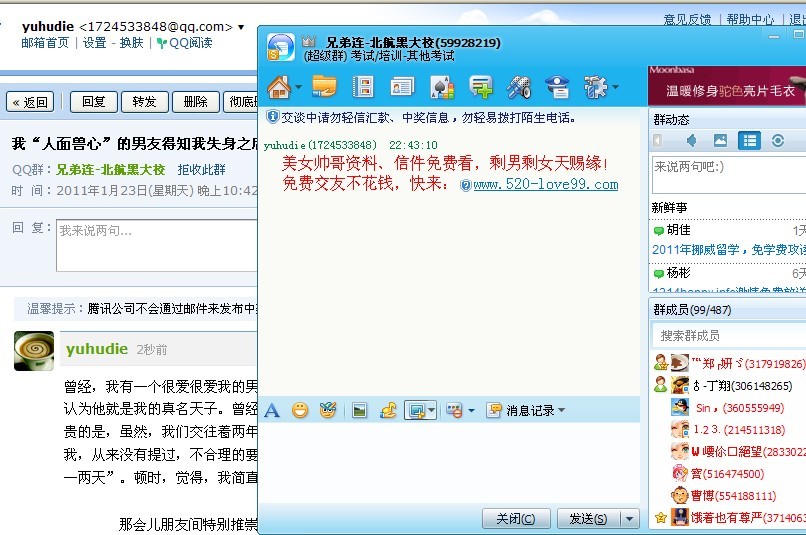The height and width of the screenshot is (535, 806).
Task: Expand the yuhudie account dropdown arrow
Action: (x=241, y=27)
